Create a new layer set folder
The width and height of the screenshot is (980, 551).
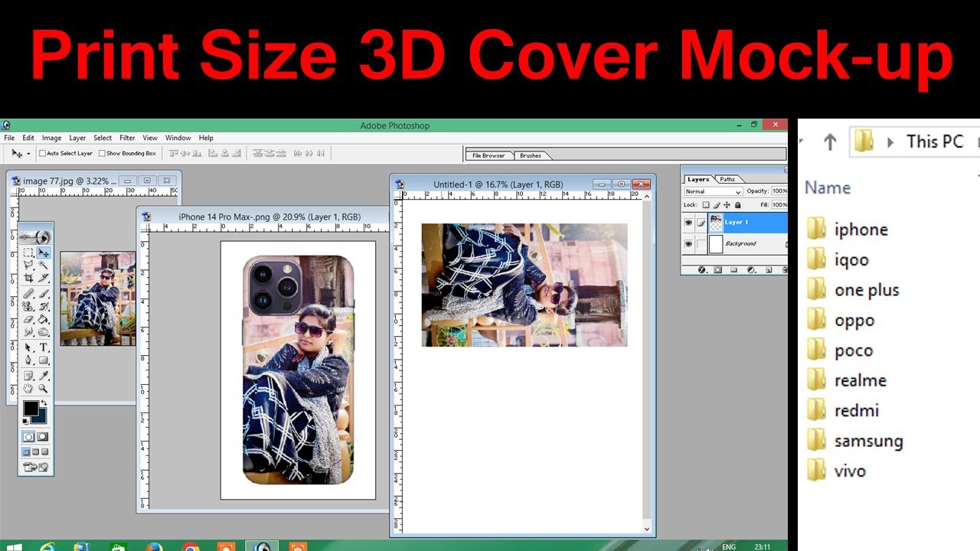point(733,269)
